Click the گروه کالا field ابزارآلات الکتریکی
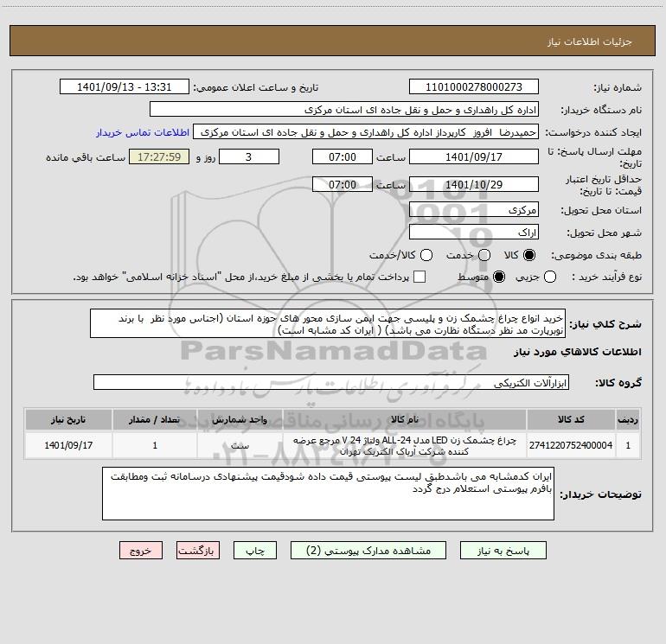The width and height of the screenshot is (666, 644). (331, 382)
